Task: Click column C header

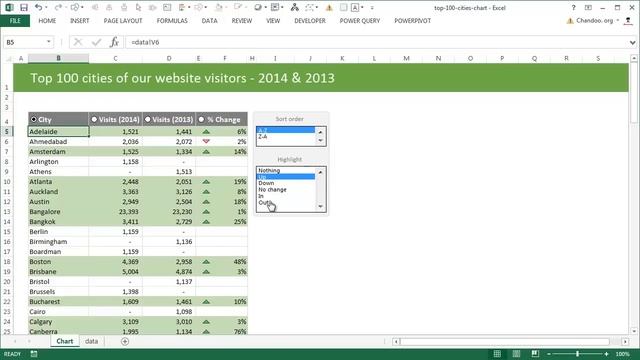Action: pos(115,59)
